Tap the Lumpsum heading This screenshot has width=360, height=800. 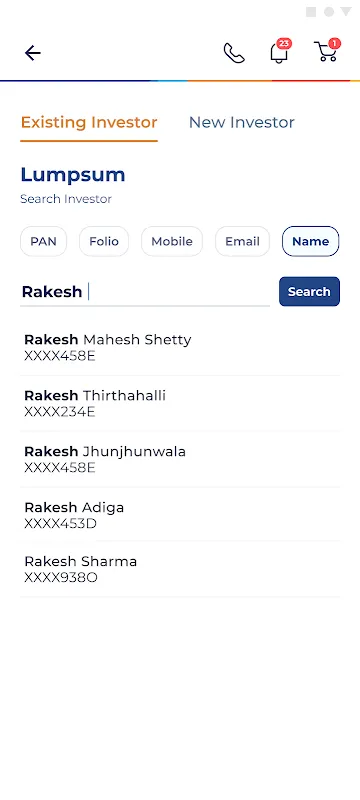click(x=73, y=175)
